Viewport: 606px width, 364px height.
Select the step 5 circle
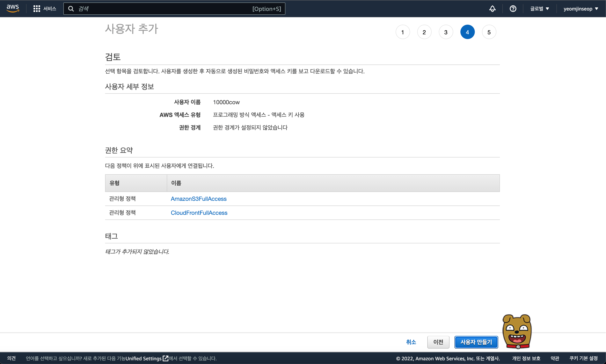[x=489, y=32]
